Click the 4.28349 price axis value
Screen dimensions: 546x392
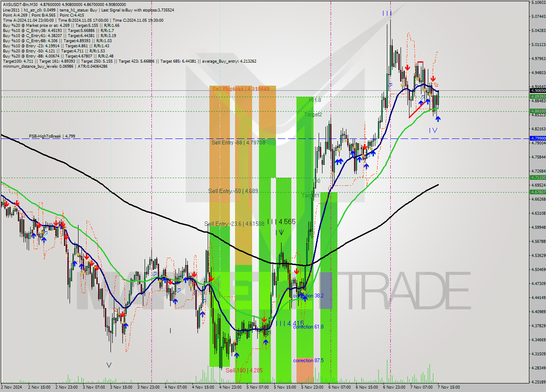[x=539, y=368]
